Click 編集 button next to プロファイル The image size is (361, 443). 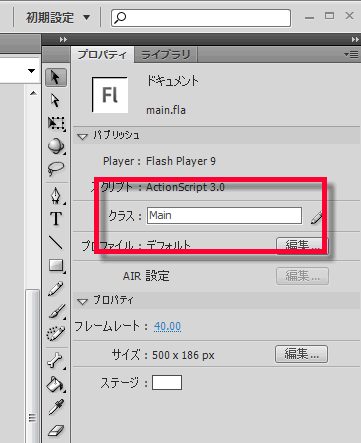[302, 246]
